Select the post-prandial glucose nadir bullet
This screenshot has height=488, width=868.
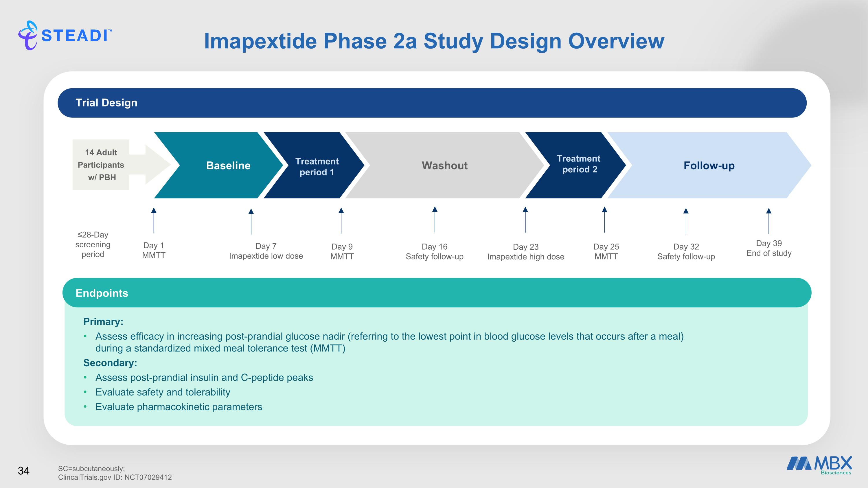(389, 342)
